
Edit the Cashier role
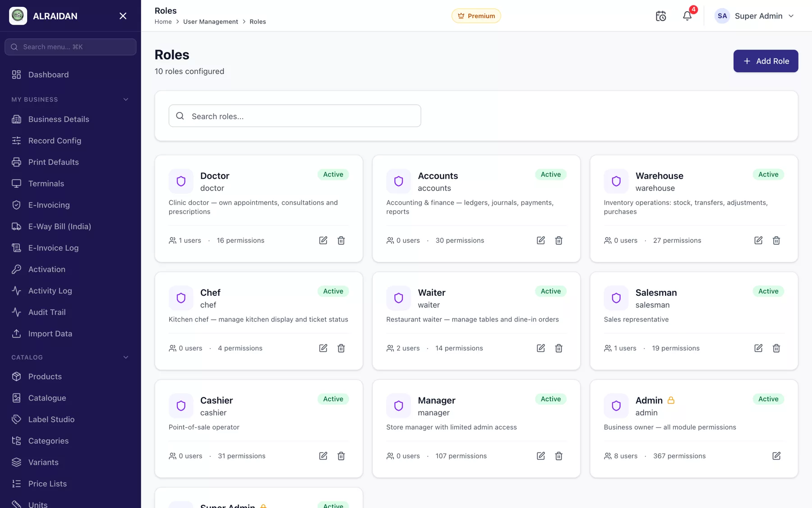point(323,456)
